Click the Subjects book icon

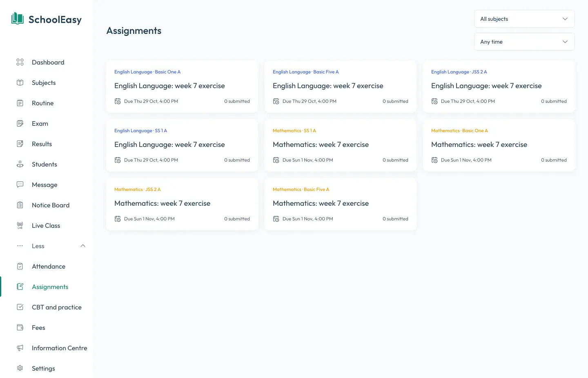(20, 82)
